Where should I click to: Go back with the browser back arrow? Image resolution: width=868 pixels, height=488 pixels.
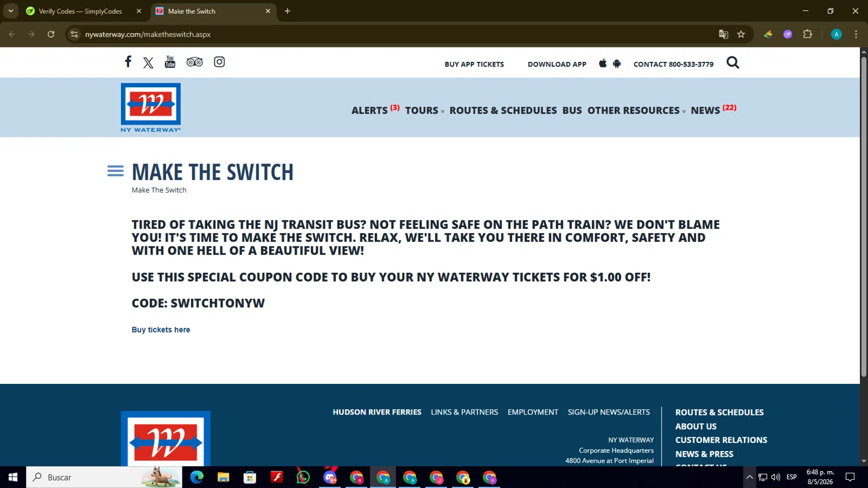pyautogui.click(x=12, y=34)
